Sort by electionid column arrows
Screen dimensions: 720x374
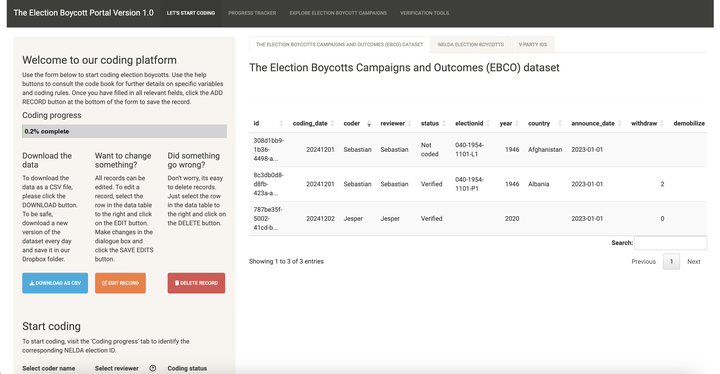488,123
